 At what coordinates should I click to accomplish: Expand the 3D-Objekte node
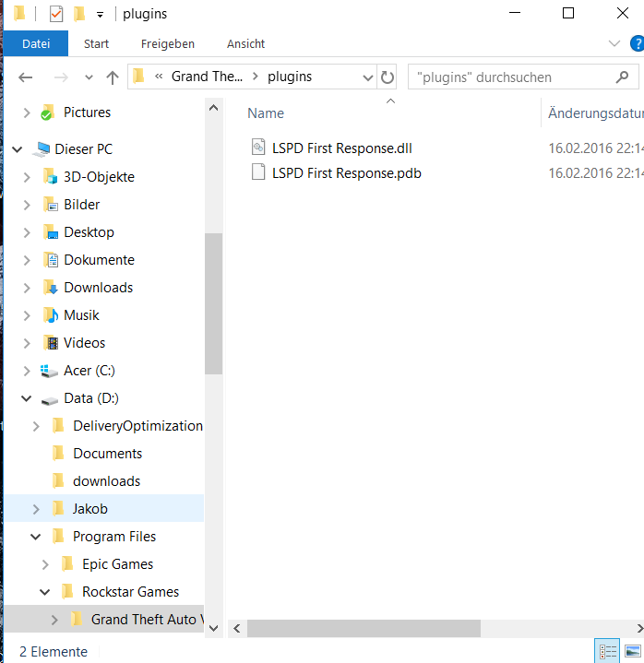pyautogui.click(x=27, y=177)
